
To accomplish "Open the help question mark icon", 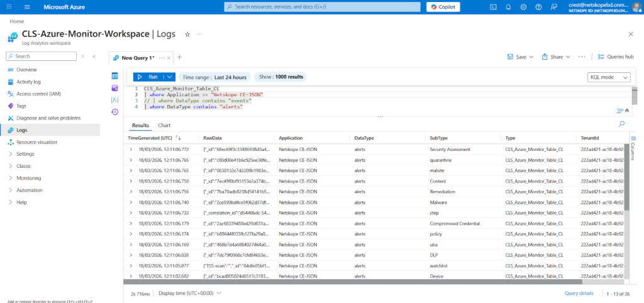I will [x=538, y=7].
